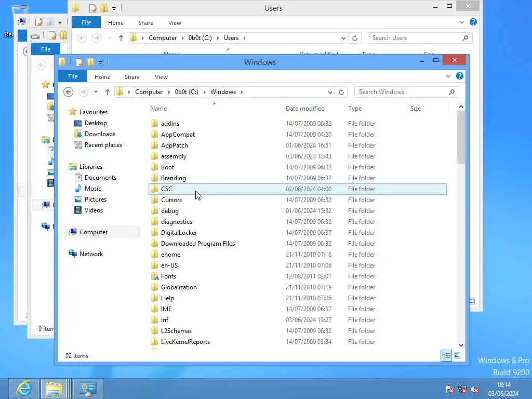Click 0b0t (C:) in the Users breadcrumb path

200,38
